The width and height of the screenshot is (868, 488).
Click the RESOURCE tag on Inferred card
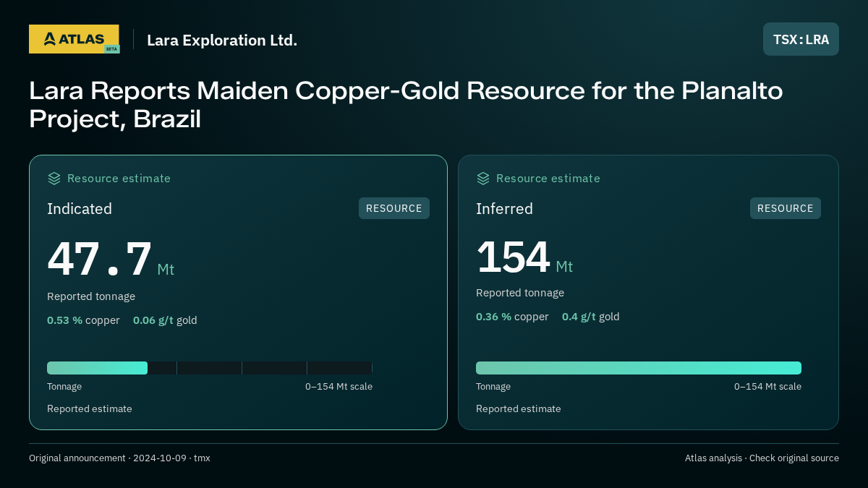[x=786, y=208]
